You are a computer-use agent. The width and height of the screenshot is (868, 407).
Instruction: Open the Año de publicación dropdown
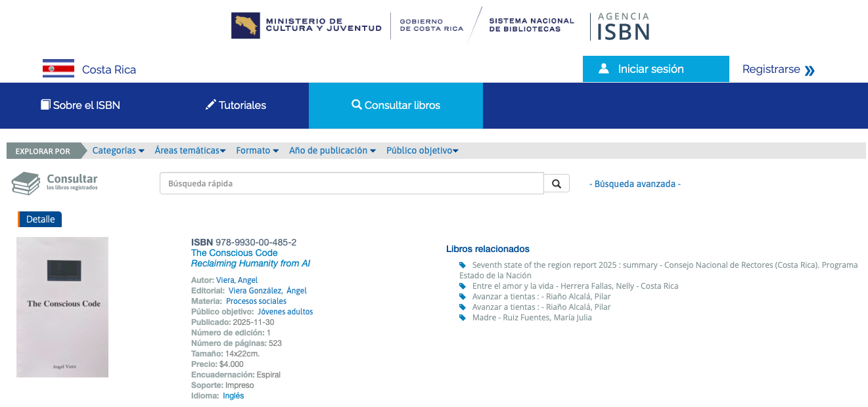pyautogui.click(x=332, y=150)
